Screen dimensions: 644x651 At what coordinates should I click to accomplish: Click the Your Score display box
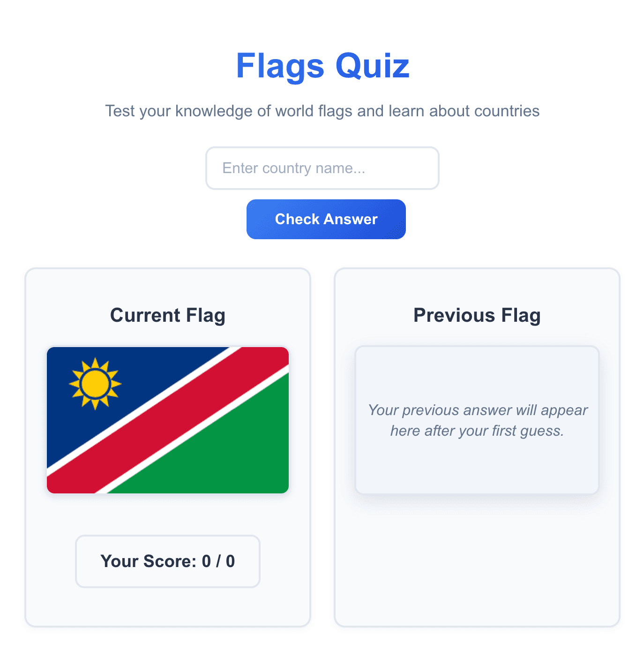coord(167,561)
